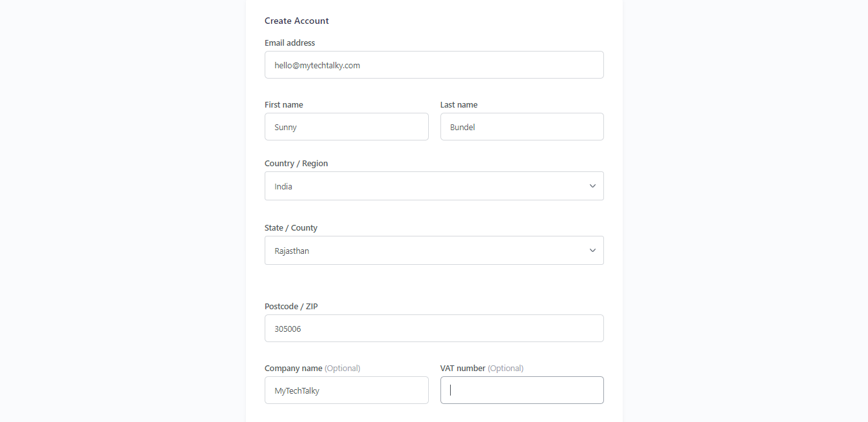Click the "Country / Region" label text
Image resolution: width=868 pixels, height=422 pixels.
click(296, 164)
